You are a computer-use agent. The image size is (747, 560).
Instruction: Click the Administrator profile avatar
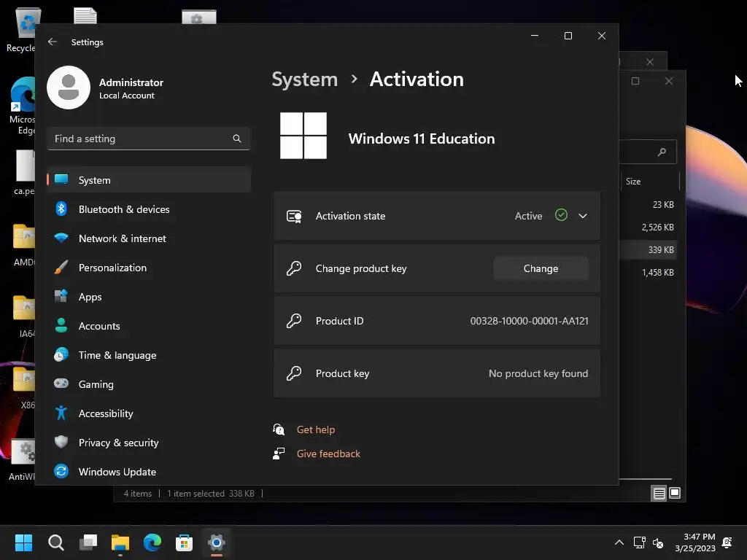point(69,87)
